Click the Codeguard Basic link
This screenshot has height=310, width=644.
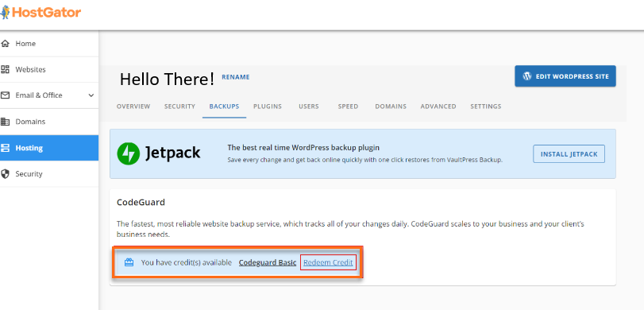click(x=268, y=262)
